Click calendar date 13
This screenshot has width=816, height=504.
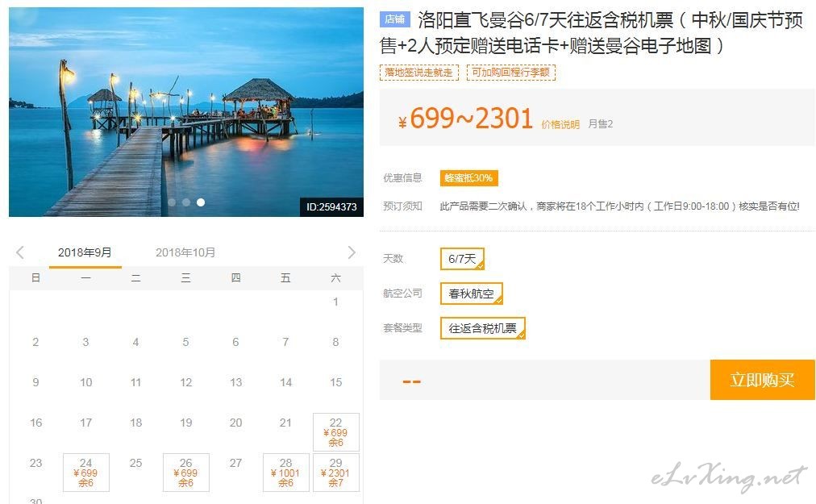click(235, 383)
